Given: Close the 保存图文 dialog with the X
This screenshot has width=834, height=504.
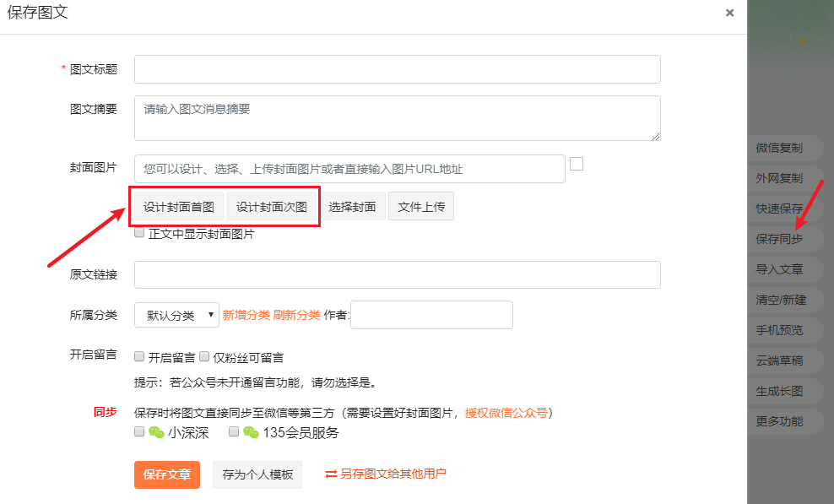Looking at the screenshot, I should (729, 13).
